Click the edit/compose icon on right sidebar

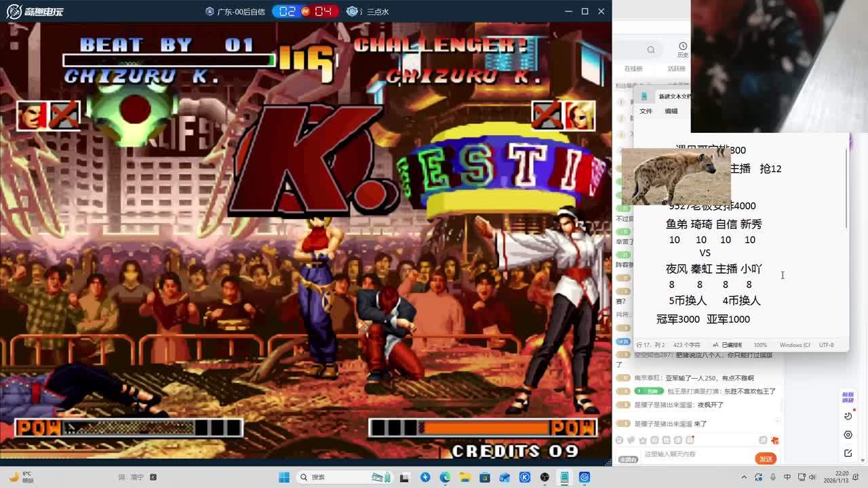pos(848,453)
